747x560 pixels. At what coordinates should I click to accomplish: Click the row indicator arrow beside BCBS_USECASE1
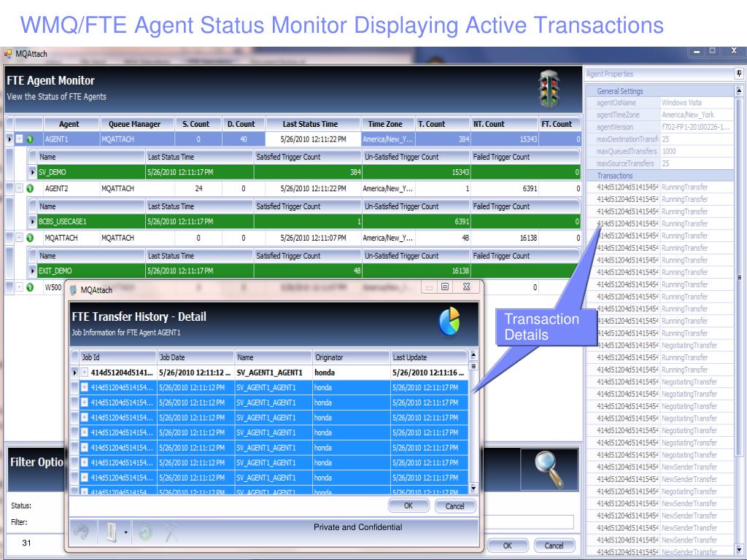point(32,222)
